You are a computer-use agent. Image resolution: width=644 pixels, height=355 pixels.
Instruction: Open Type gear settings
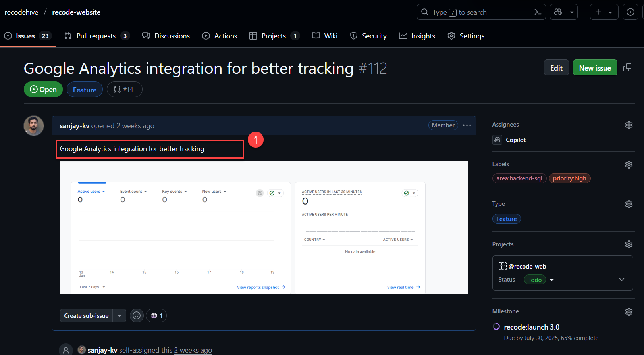[629, 204]
